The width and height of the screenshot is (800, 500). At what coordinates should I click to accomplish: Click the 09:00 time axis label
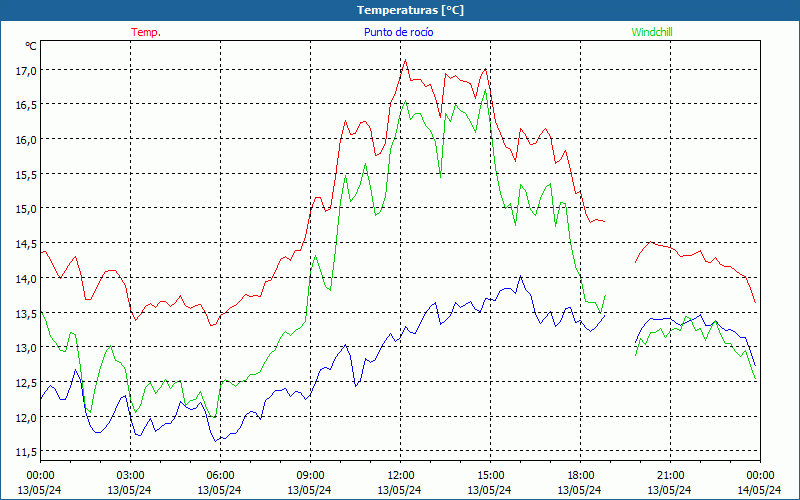point(310,476)
